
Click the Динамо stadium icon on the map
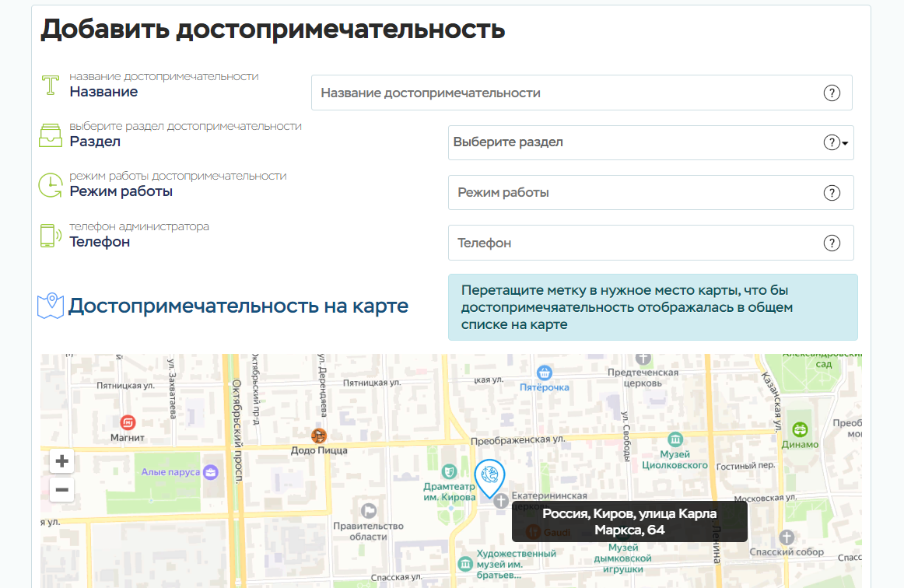800,429
